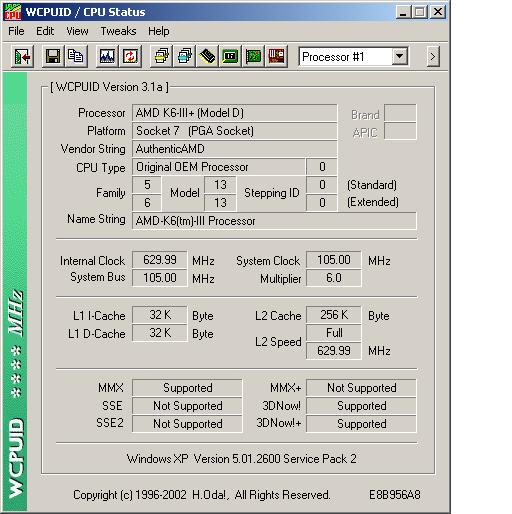
Task: Click the Standard Model value 13
Action: tap(220, 185)
